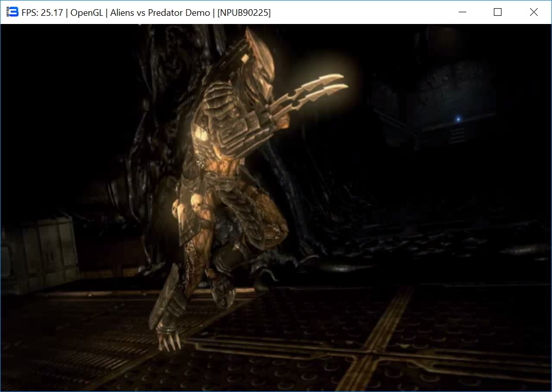Click the small blue light in background

[x=458, y=119]
